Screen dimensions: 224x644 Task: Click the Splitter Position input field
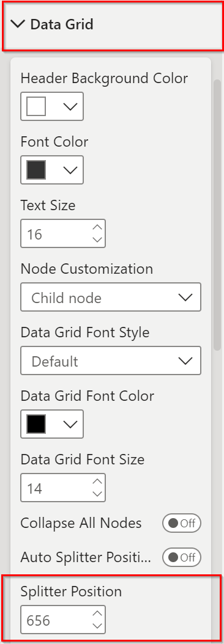63,620
